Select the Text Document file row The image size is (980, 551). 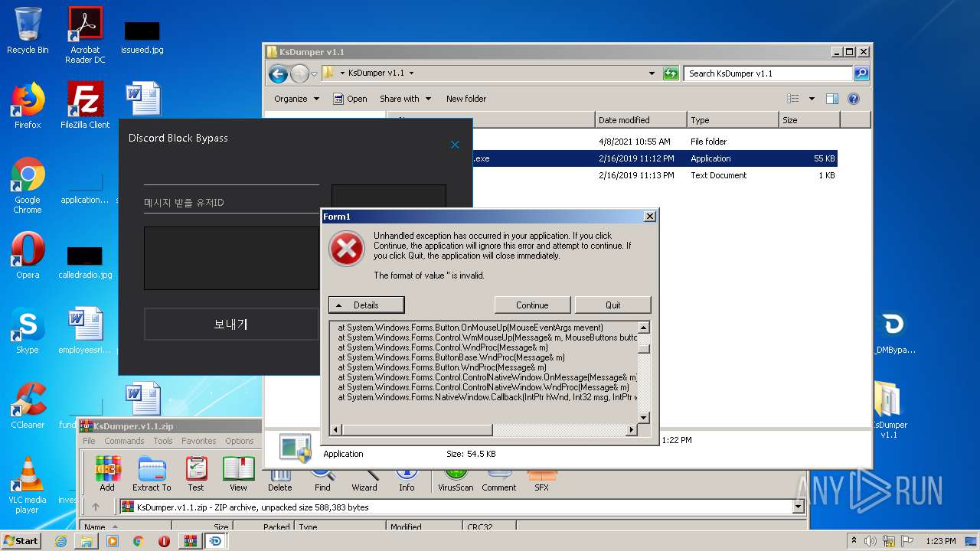[x=613, y=175]
